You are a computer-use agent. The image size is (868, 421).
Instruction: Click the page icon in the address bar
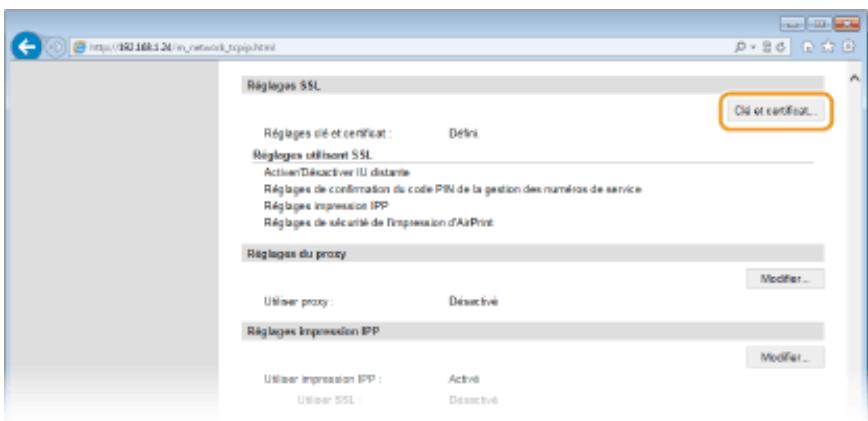pyautogui.click(x=79, y=47)
